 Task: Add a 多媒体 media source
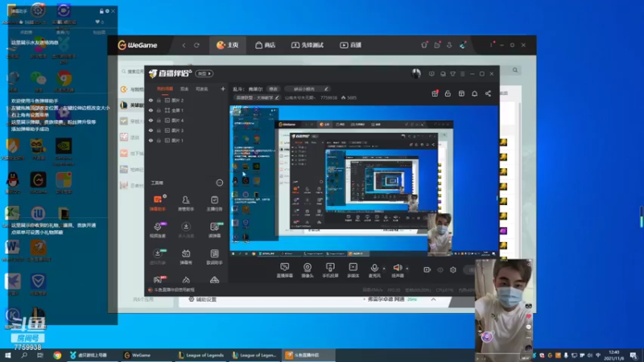tap(353, 270)
